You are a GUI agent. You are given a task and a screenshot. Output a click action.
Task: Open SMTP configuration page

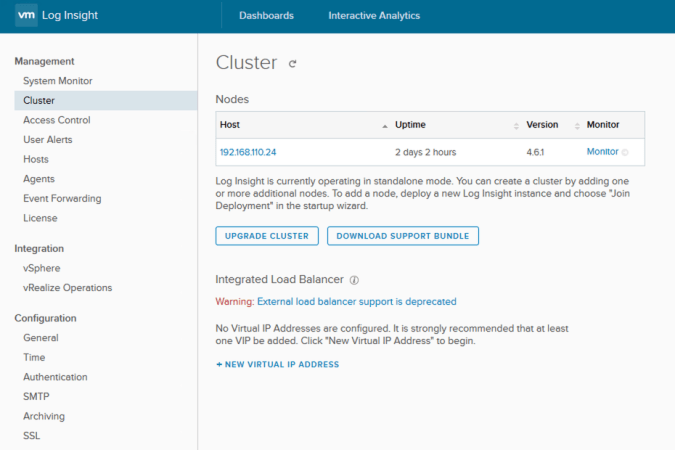[x=36, y=397]
